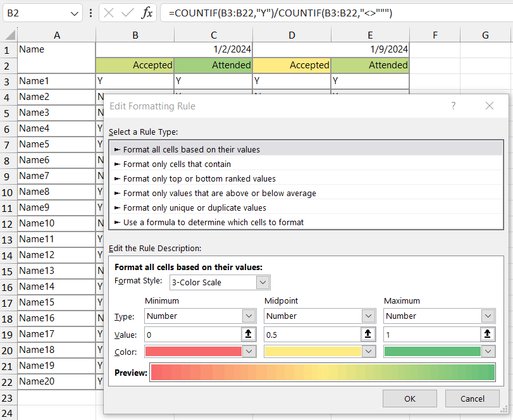Select 'Use a formula to determine' rule type
The width and height of the screenshot is (513, 420).
point(306,223)
